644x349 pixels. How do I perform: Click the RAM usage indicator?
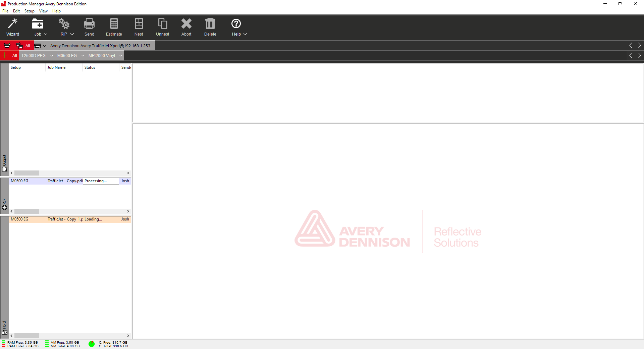coord(3,344)
